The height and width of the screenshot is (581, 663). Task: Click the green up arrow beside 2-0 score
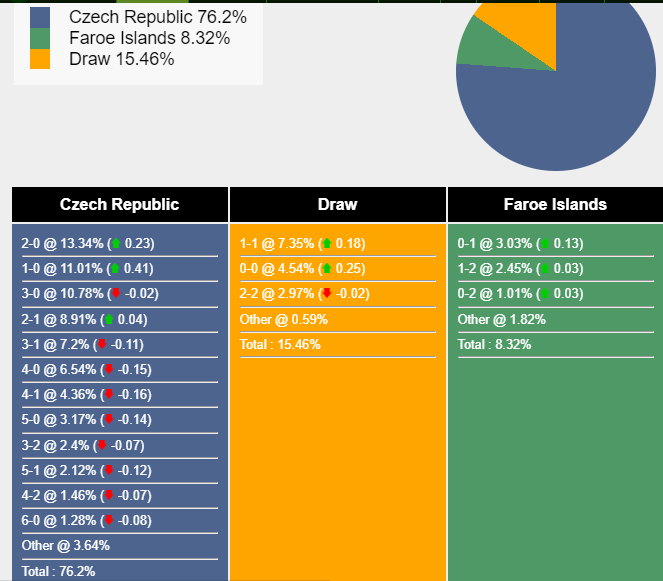[x=115, y=243]
